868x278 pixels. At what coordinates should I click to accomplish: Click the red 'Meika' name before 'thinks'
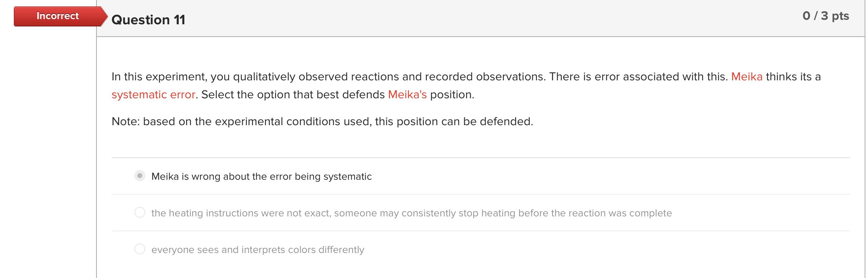[x=747, y=77]
